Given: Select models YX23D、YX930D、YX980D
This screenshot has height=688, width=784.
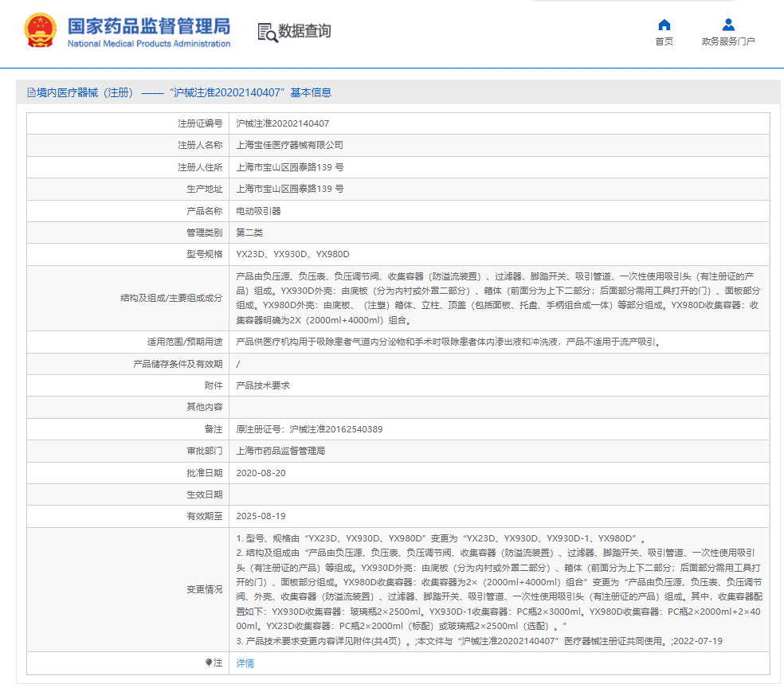Looking at the screenshot, I should tap(292, 254).
